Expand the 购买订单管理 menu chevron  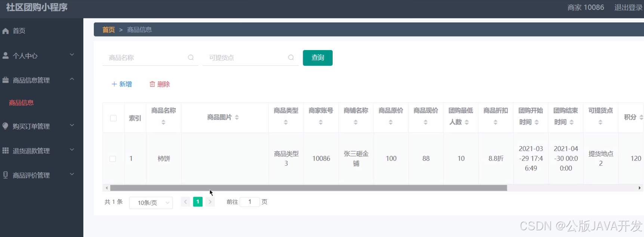tap(72, 125)
